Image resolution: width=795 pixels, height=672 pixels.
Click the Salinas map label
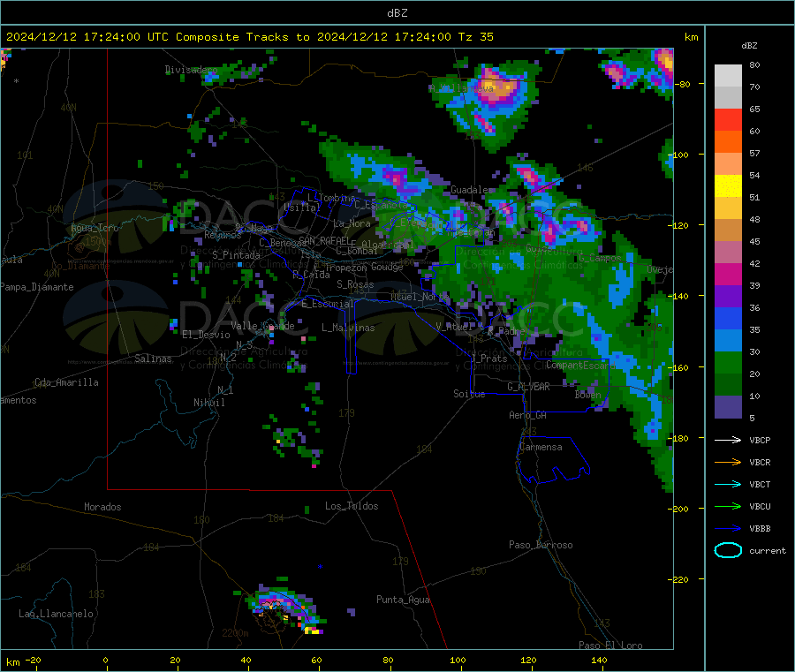coord(153,359)
